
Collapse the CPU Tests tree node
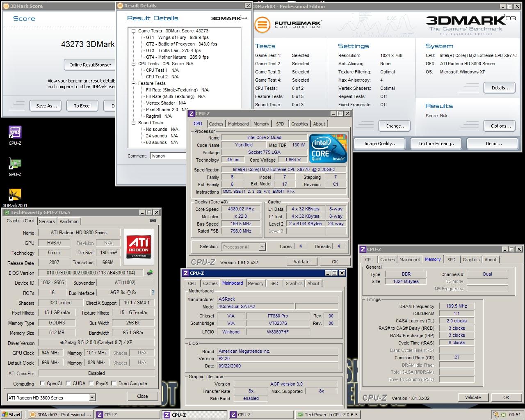134,64
